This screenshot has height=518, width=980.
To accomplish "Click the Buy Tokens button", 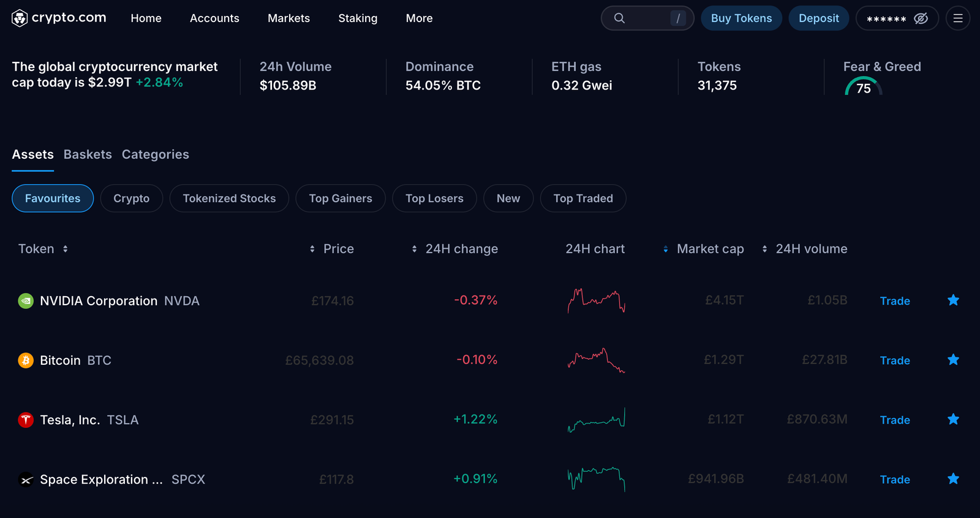I will pos(741,18).
